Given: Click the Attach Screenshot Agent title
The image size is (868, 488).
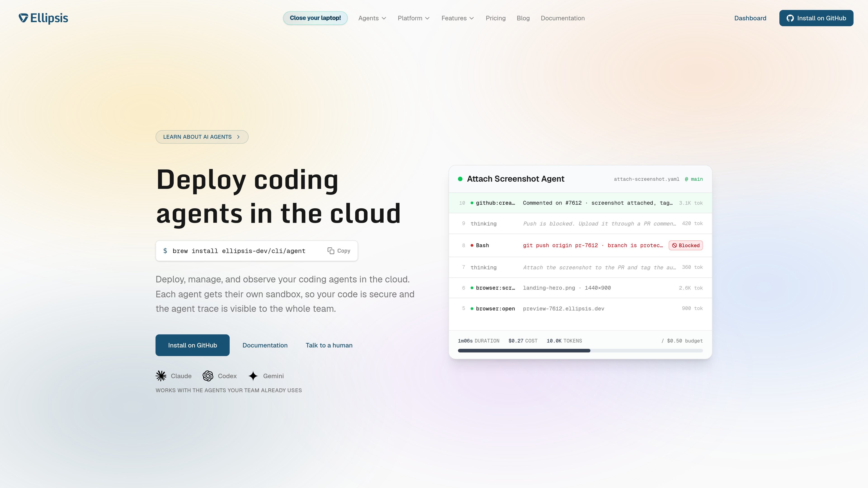Looking at the screenshot, I should click(516, 179).
